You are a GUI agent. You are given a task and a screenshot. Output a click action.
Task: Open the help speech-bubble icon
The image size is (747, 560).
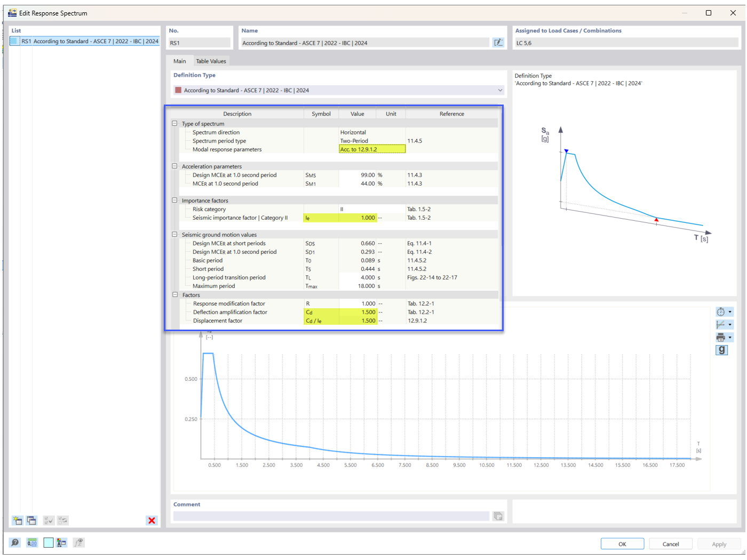[x=15, y=543]
